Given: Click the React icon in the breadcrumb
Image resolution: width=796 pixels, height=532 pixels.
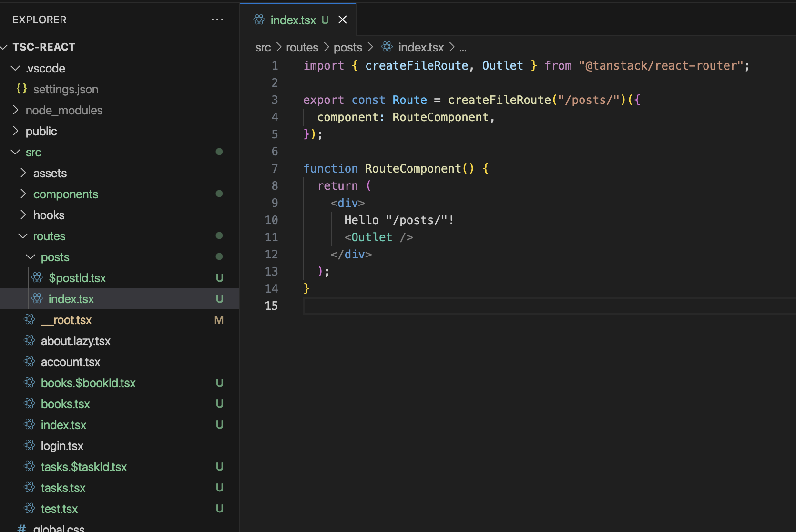Looking at the screenshot, I should pos(387,47).
